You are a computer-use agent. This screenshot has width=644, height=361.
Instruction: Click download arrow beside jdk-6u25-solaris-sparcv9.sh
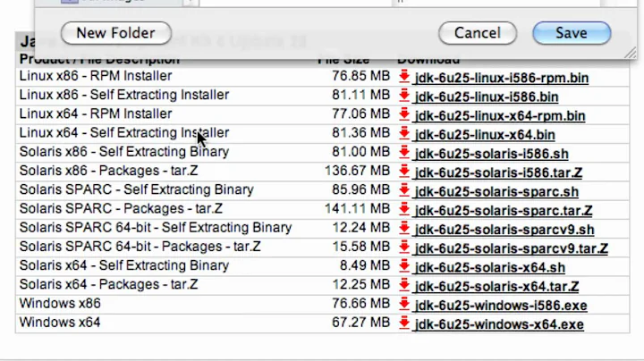point(404,229)
